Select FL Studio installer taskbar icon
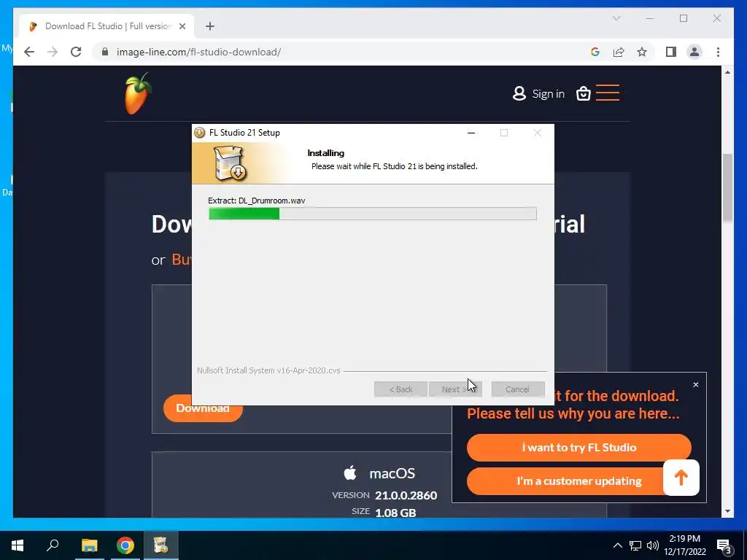Image resolution: width=747 pixels, height=560 pixels. 161,545
